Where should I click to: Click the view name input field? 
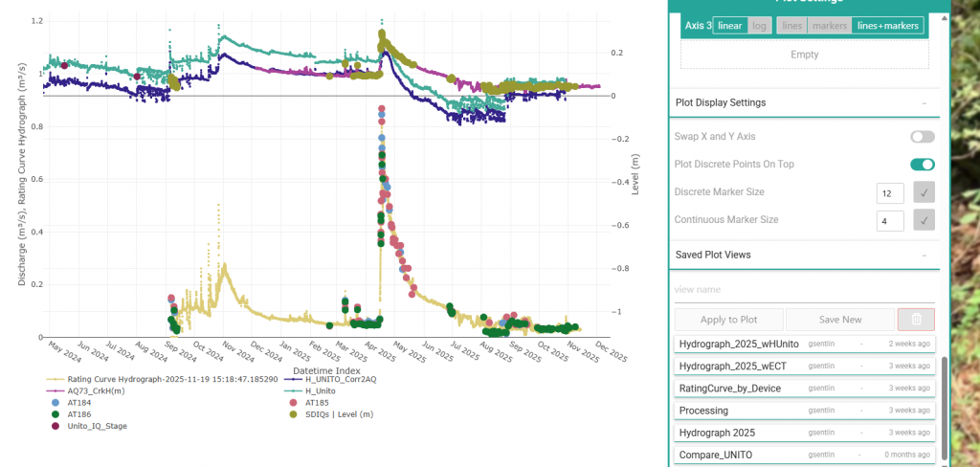[804, 289]
